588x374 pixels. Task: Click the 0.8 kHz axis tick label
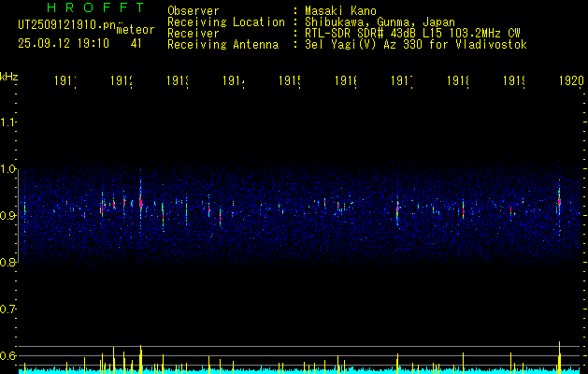point(7,262)
